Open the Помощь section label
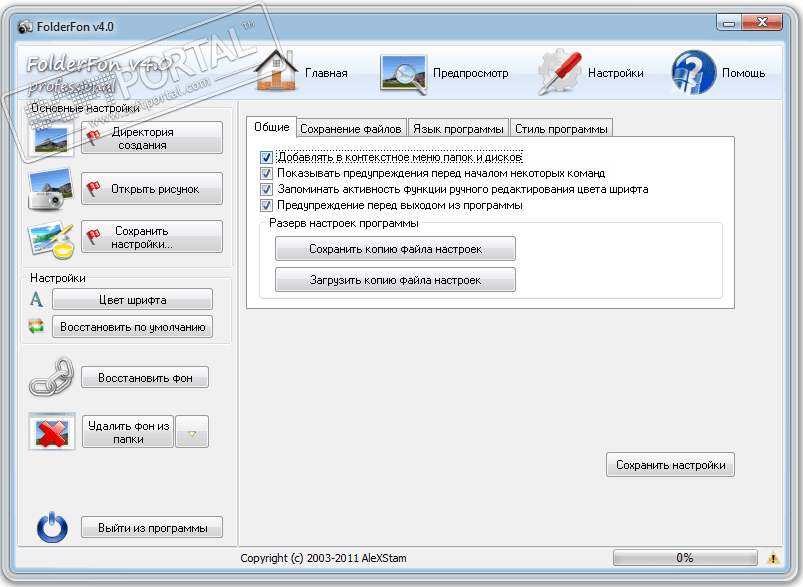803x587 pixels. point(743,73)
